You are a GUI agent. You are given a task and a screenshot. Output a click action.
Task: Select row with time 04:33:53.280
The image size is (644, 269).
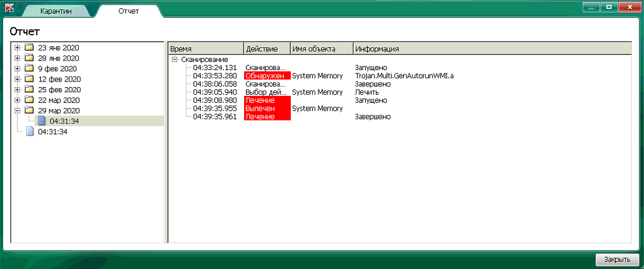(x=215, y=76)
